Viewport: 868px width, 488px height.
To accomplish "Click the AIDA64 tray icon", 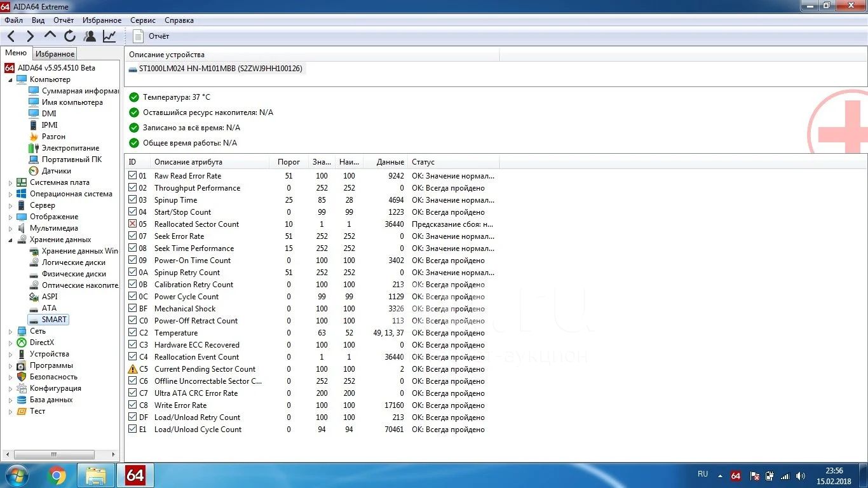I will (736, 475).
